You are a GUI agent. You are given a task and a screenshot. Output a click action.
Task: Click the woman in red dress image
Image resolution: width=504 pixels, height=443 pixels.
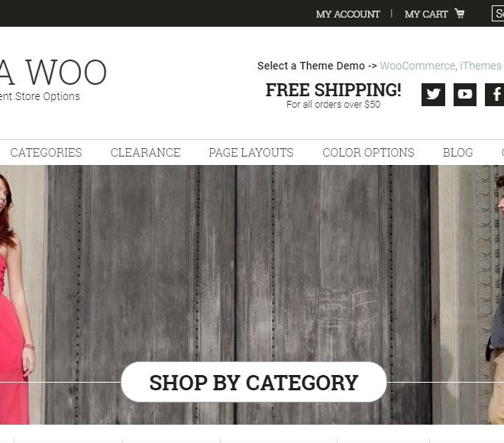pyautogui.click(x=18, y=296)
